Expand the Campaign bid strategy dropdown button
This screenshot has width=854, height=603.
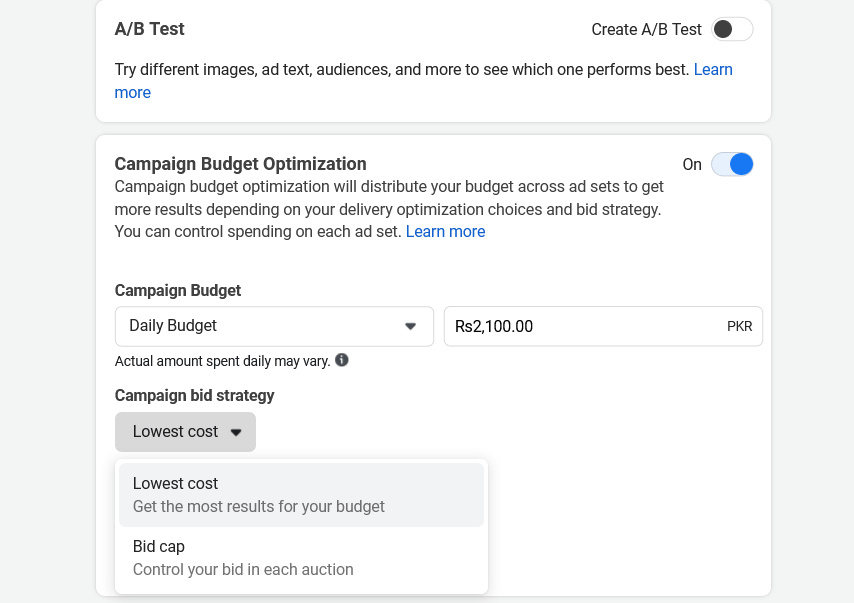coord(185,432)
